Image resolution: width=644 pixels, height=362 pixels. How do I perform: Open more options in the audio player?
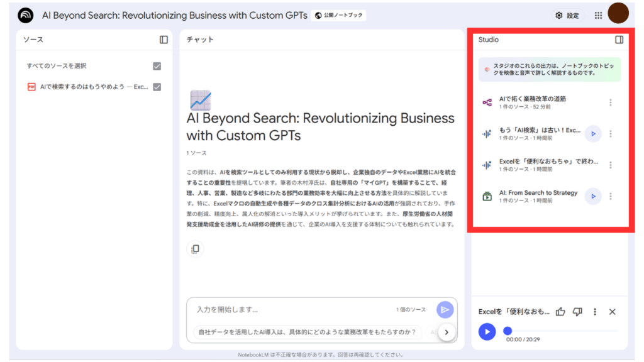pyautogui.click(x=595, y=312)
